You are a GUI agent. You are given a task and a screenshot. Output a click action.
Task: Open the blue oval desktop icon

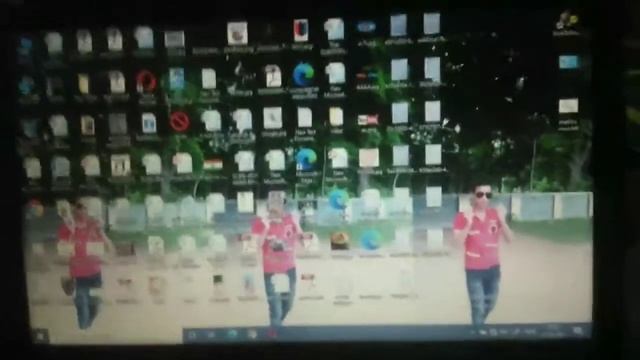[366, 27]
